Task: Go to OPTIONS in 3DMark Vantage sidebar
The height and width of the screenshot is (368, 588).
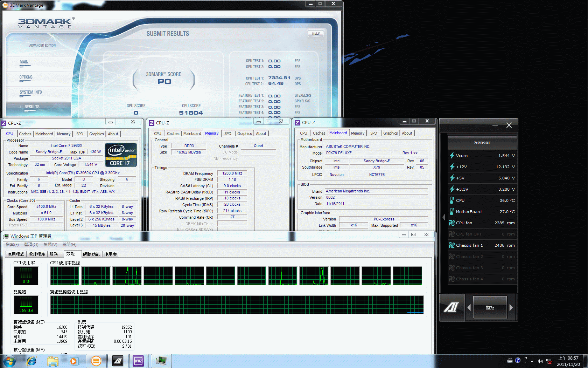Action: tap(26, 77)
